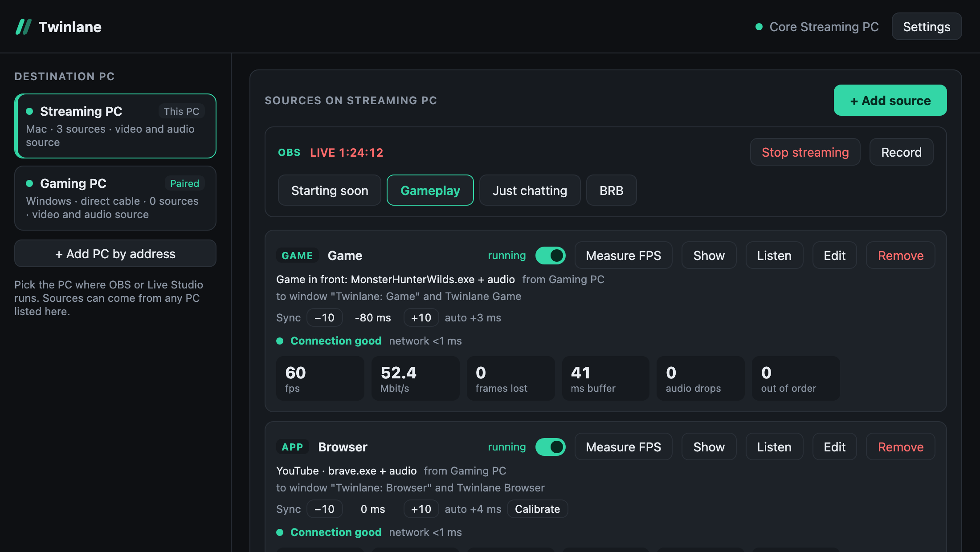Viewport: 980px width, 552px height.
Task: Click the 60 fps stat tile
Action: pos(320,378)
